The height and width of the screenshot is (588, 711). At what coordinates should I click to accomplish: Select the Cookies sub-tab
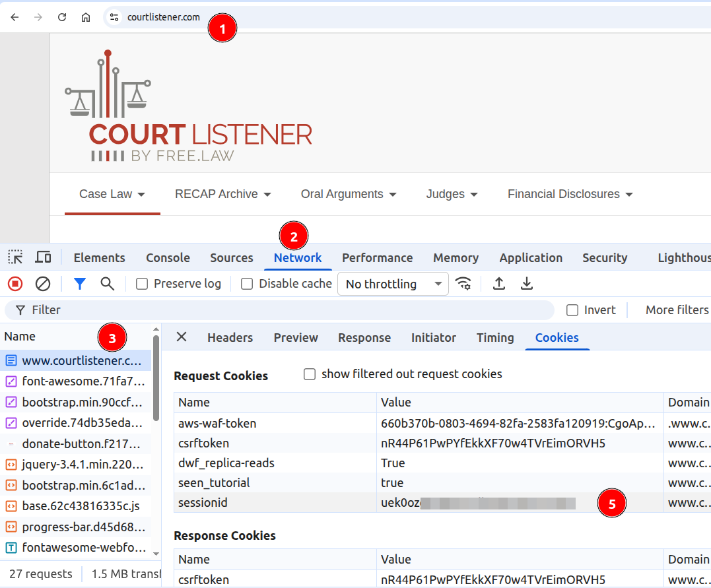coord(557,338)
